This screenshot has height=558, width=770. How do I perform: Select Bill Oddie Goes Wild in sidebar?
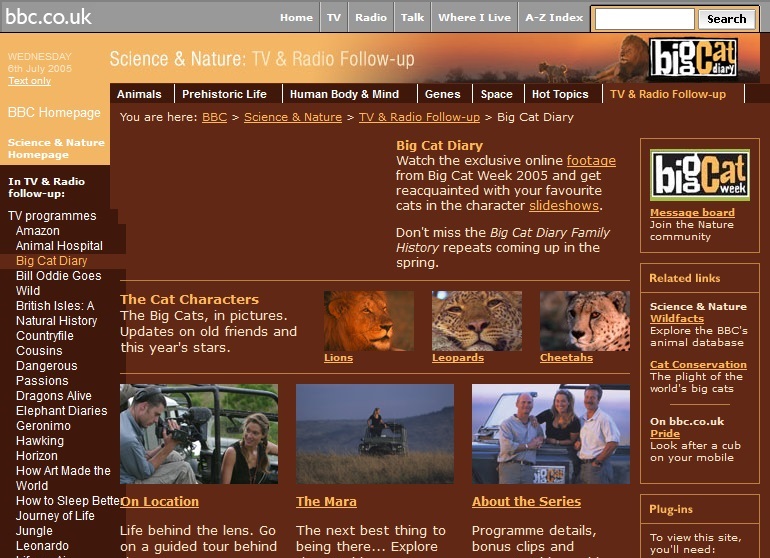58,283
